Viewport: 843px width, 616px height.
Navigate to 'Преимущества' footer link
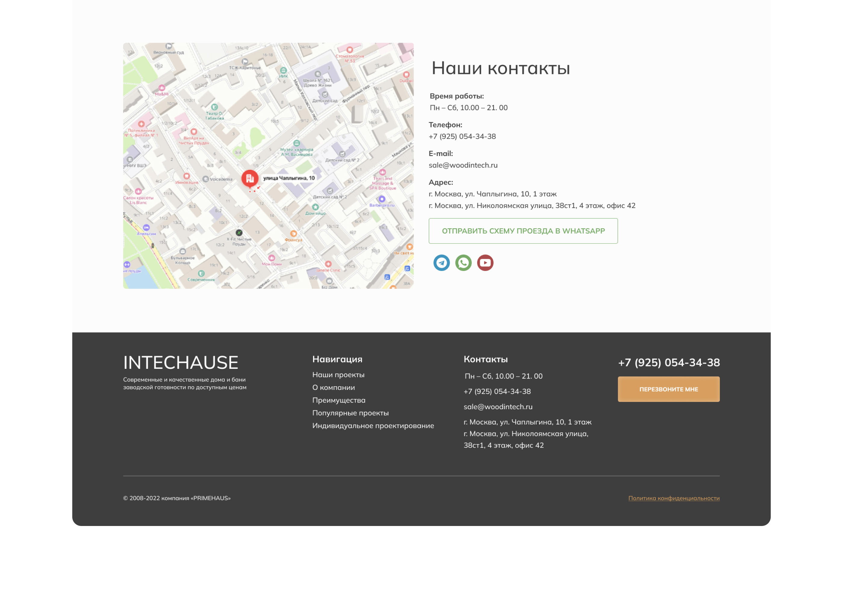point(338,400)
